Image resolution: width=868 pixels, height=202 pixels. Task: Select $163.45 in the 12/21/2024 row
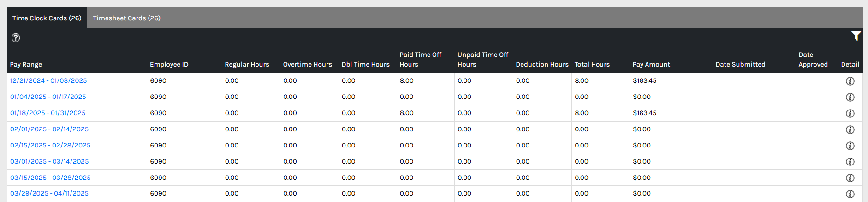(645, 80)
